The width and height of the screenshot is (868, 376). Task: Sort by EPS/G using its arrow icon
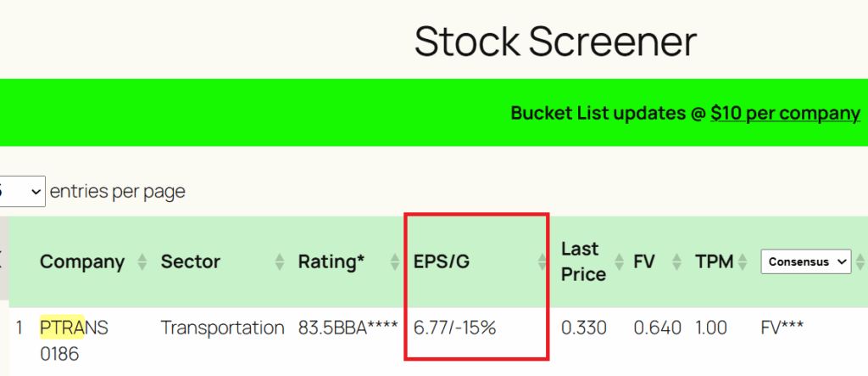[x=542, y=262]
